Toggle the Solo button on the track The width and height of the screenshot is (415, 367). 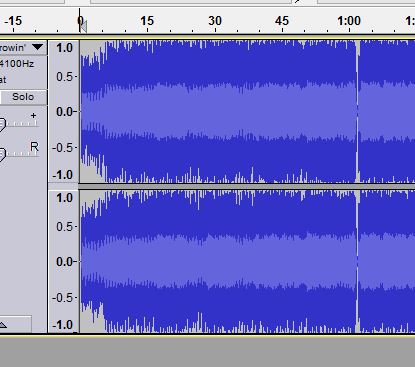[23, 97]
